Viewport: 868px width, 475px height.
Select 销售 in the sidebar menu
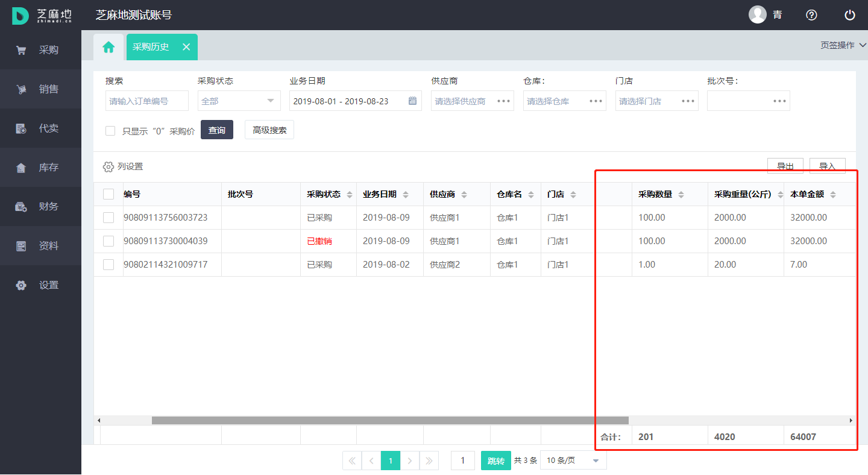pos(40,89)
